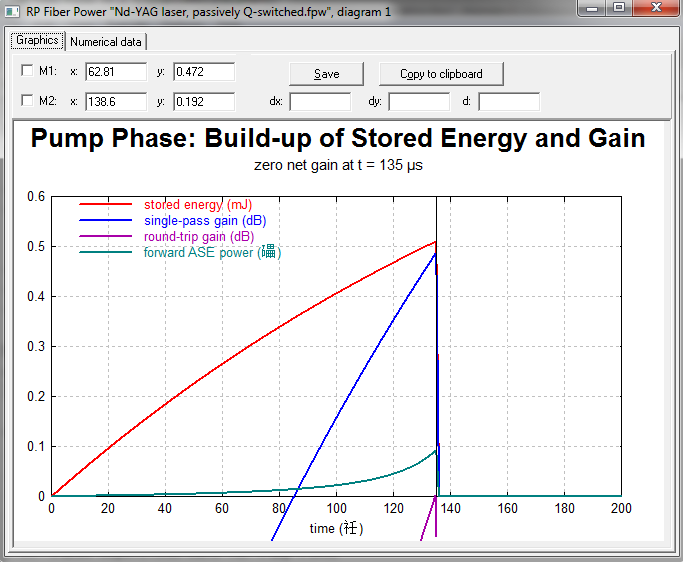Focus the d distance field
Image resolution: width=683 pixels, height=562 pixels.
tap(509, 101)
